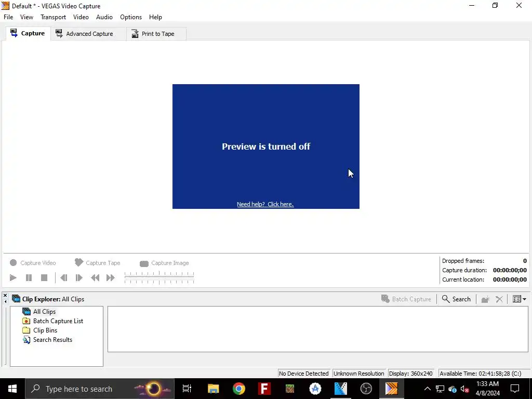Click the Capture Image button
This screenshot has width=532, height=399.
[x=164, y=263]
